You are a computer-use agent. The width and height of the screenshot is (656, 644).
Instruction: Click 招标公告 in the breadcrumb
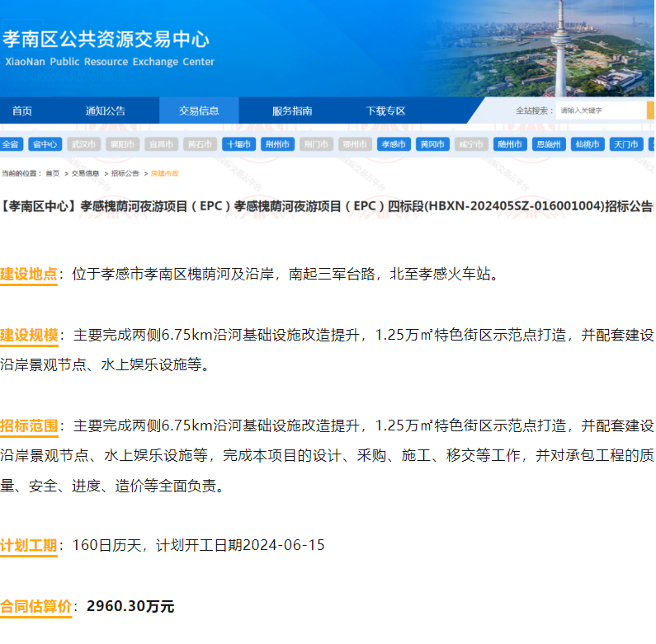coord(125,173)
